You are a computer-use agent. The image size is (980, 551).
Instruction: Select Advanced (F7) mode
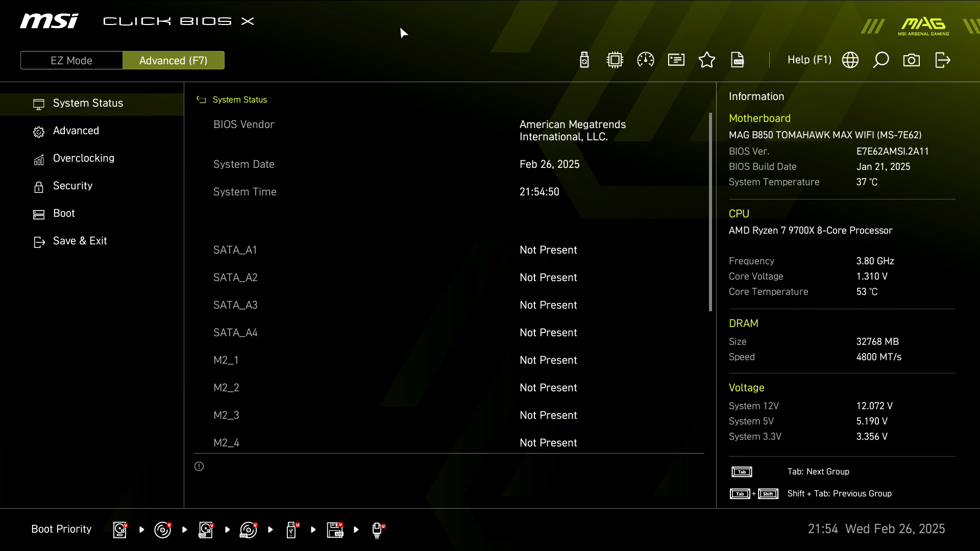[x=174, y=60]
